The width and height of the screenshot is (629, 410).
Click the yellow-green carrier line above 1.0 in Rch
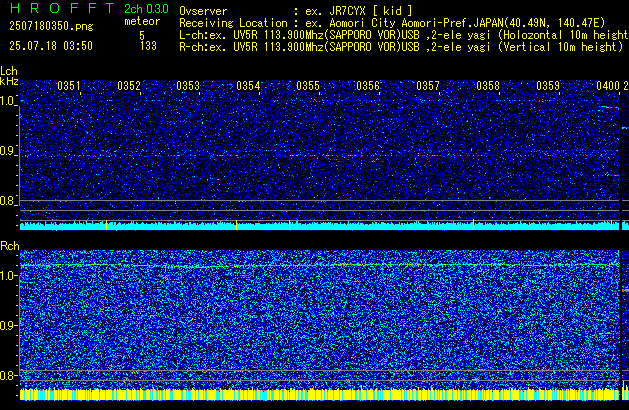click(x=320, y=266)
